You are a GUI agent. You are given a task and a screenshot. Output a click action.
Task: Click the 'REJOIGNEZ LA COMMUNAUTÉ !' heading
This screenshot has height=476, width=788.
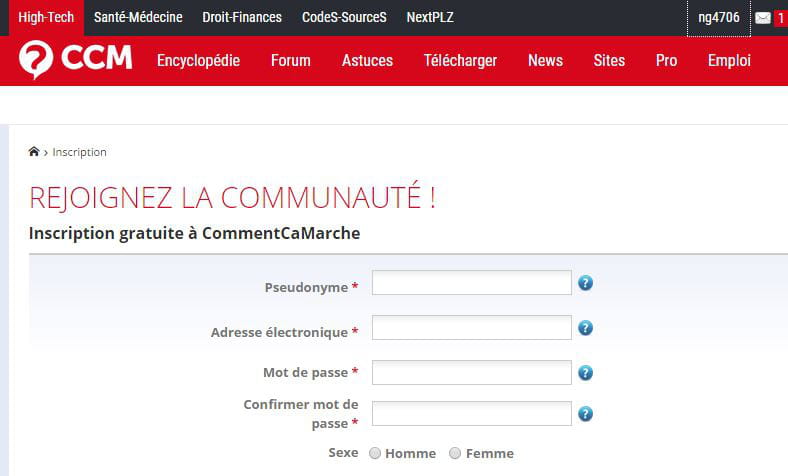[232, 197]
